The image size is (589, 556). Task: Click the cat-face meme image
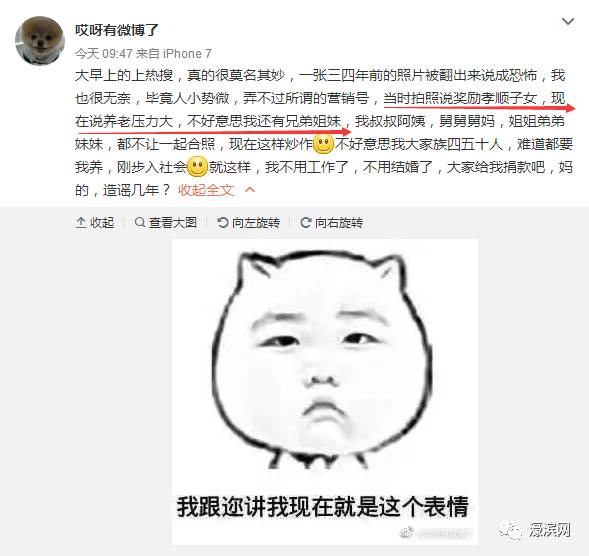point(325,392)
